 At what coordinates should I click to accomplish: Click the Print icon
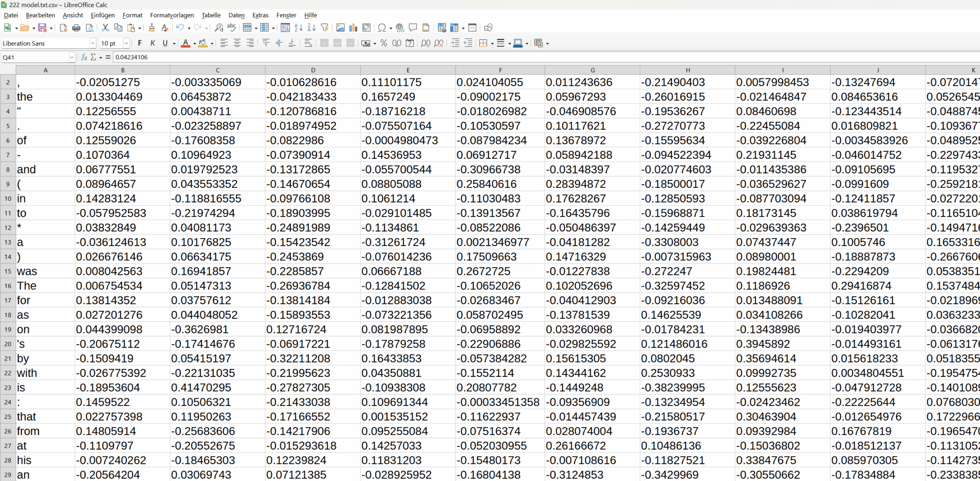(x=76, y=28)
